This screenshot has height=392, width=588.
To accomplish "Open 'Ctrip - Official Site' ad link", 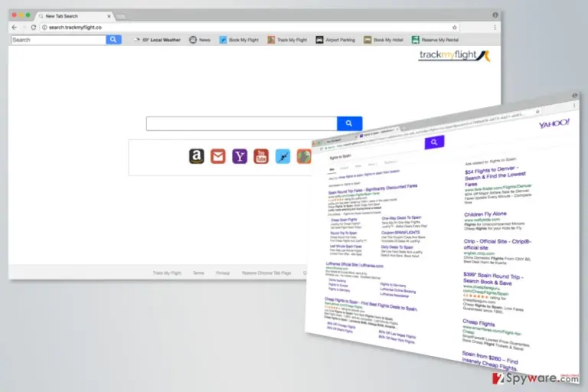I will pos(497,244).
